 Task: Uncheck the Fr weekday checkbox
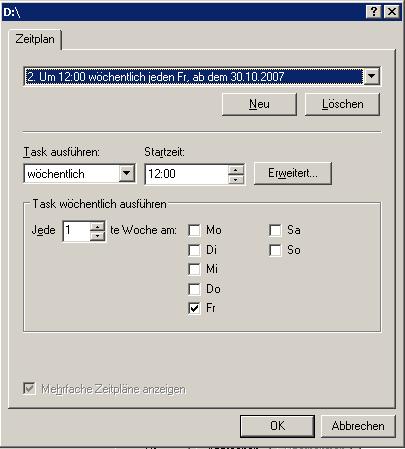[194, 308]
